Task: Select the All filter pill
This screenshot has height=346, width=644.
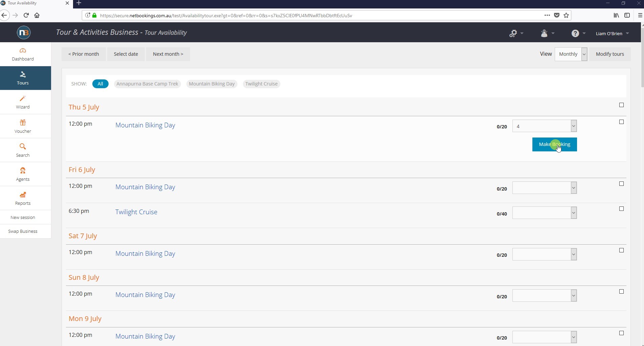Action: point(100,84)
